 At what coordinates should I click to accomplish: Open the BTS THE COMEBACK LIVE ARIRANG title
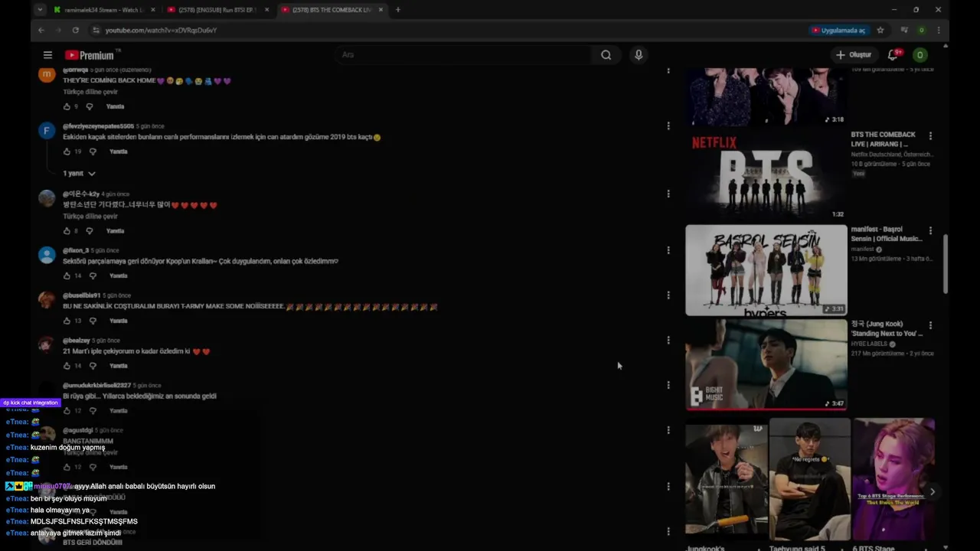[884, 139]
